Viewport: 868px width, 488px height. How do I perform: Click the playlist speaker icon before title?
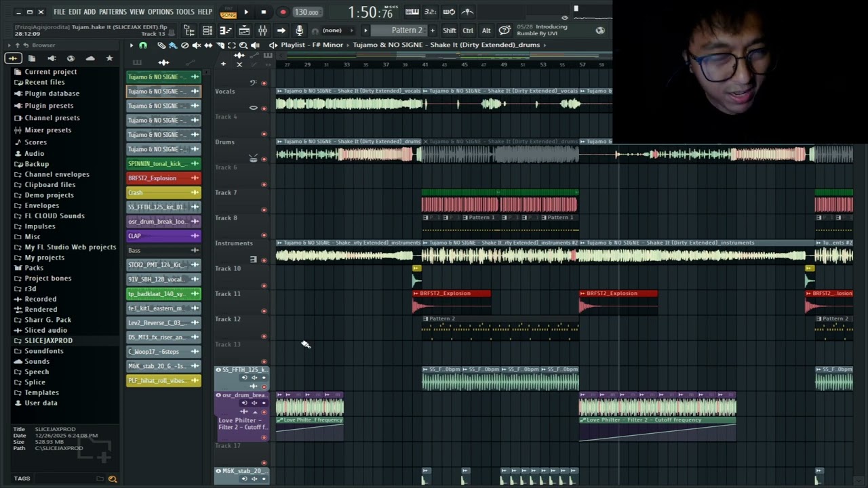(x=273, y=45)
